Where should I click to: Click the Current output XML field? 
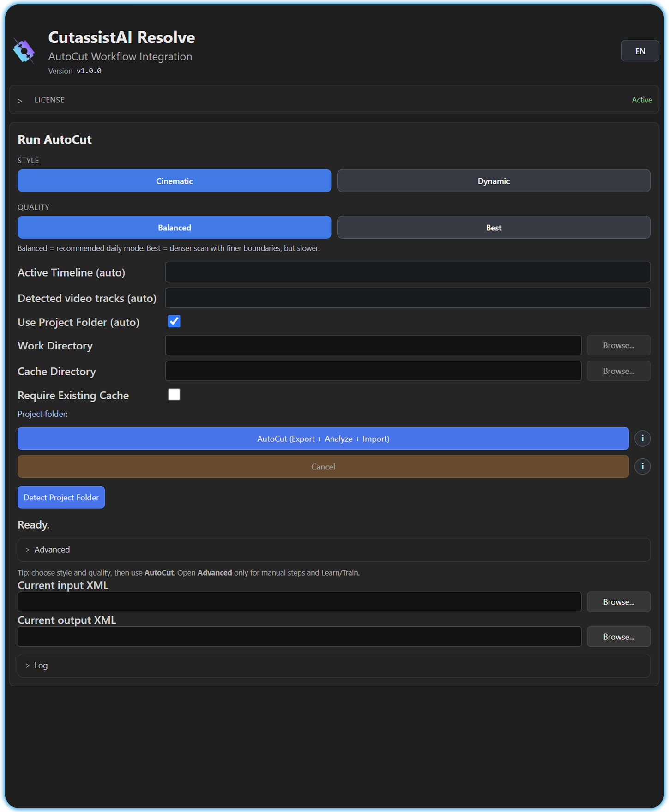click(300, 637)
